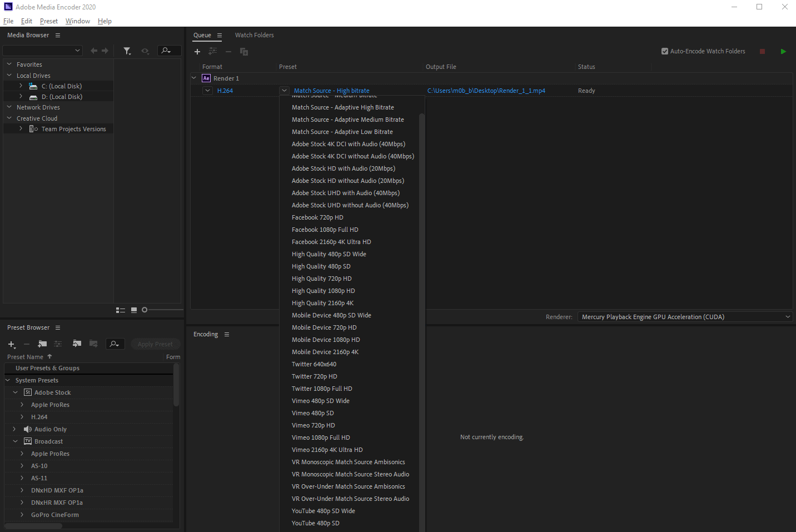Open the Edit menu

click(x=27, y=21)
